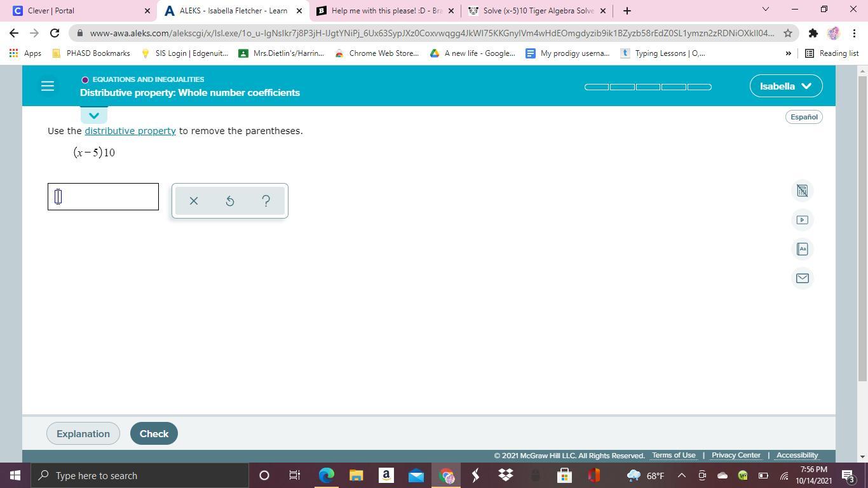This screenshot has height=488, width=868.
Task: Open the ALEKS hamburger navigation menu
Action: click(x=48, y=86)
